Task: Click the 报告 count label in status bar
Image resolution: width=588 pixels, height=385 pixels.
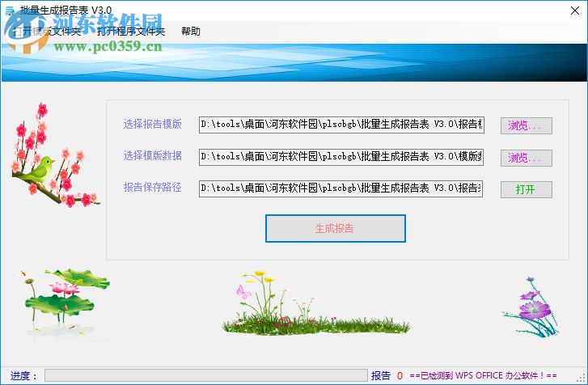Action: (x=381, y=375)
